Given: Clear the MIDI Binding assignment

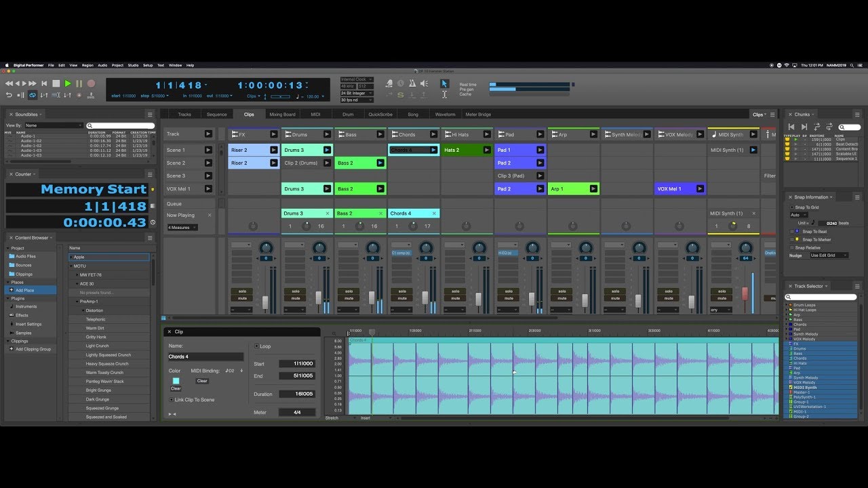Looking at the screenshot, I should pyautogui.click(x=202, y=381).
